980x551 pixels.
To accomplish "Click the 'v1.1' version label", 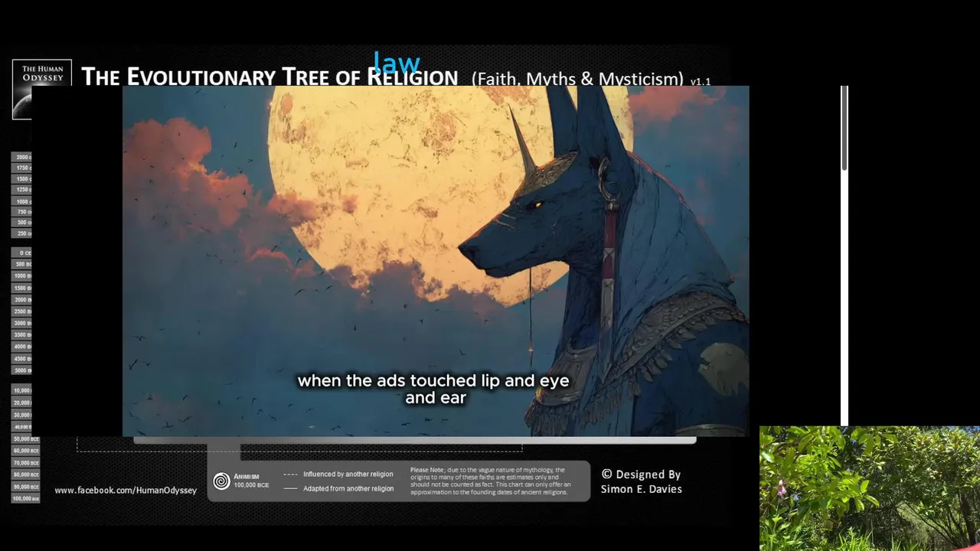I will click(701, 81).
